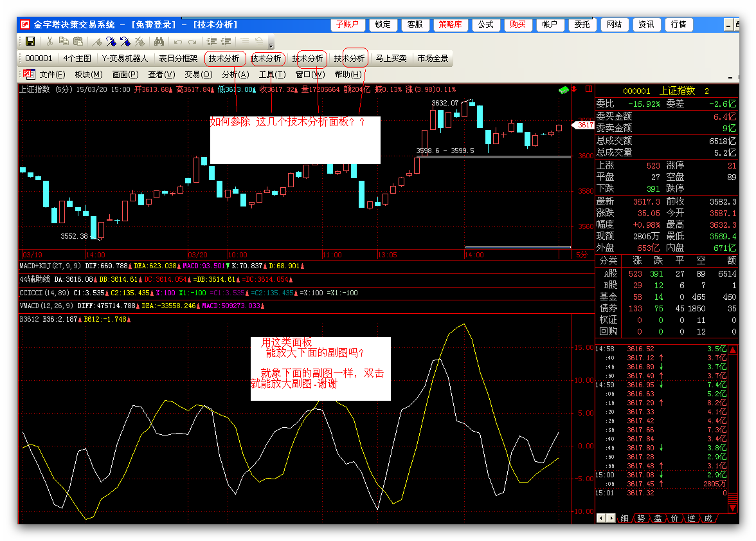
Task: Click the 帐户 button
Action: [x=550, y=24]
